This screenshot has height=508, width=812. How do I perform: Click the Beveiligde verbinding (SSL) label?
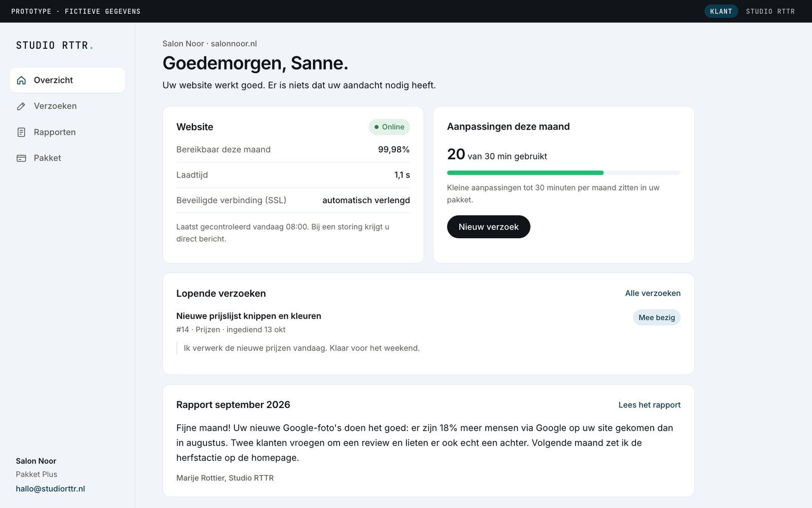tap(231, 200)
